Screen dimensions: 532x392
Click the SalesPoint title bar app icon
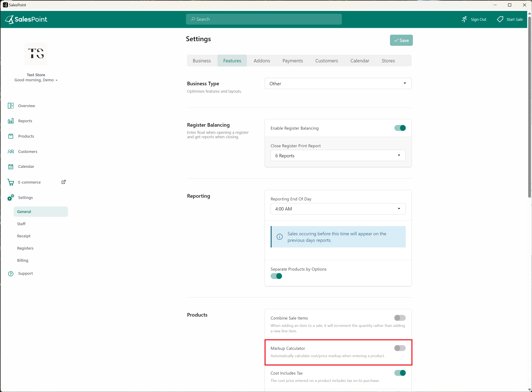(5, 5)
